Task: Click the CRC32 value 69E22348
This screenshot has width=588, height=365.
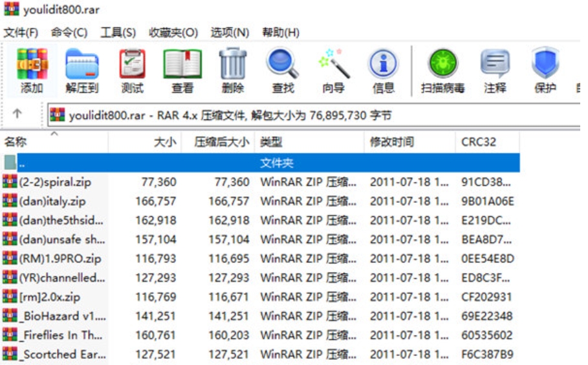Action: pos(486,316)
